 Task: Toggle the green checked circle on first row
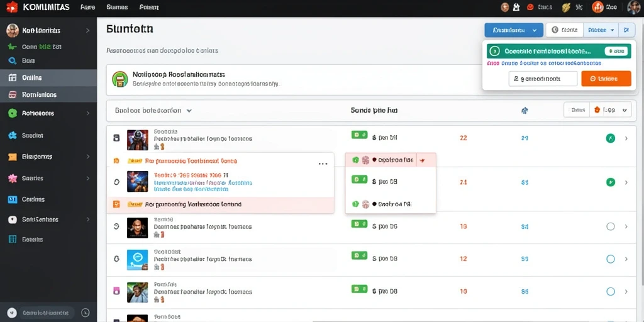(610, 138)
